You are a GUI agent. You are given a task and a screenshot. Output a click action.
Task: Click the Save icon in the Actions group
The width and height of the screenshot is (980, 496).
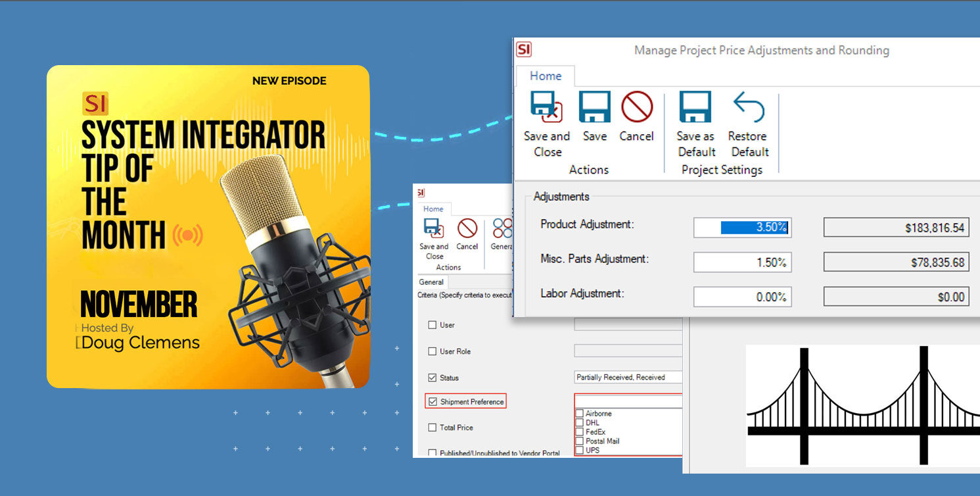(x=595, y=107)
